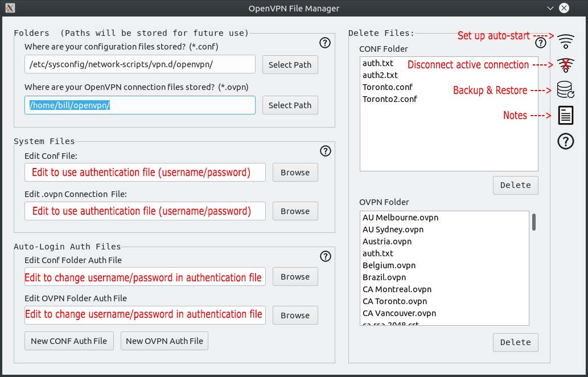Screen dimensions: 588x377
Task: Select auth.txt in the OVPN Folder list
Action: tap(445, 253)
